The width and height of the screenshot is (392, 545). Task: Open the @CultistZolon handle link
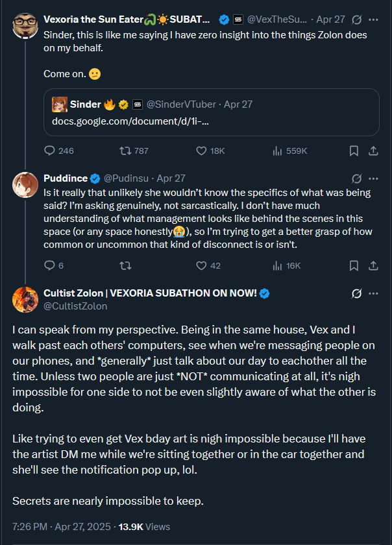pos(75,306)
